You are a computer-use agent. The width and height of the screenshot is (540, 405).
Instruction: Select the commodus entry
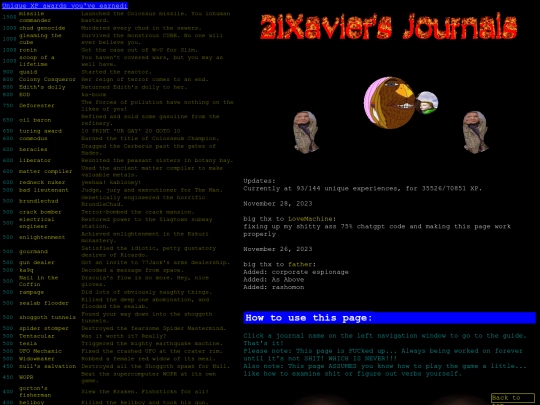point(33,138)
